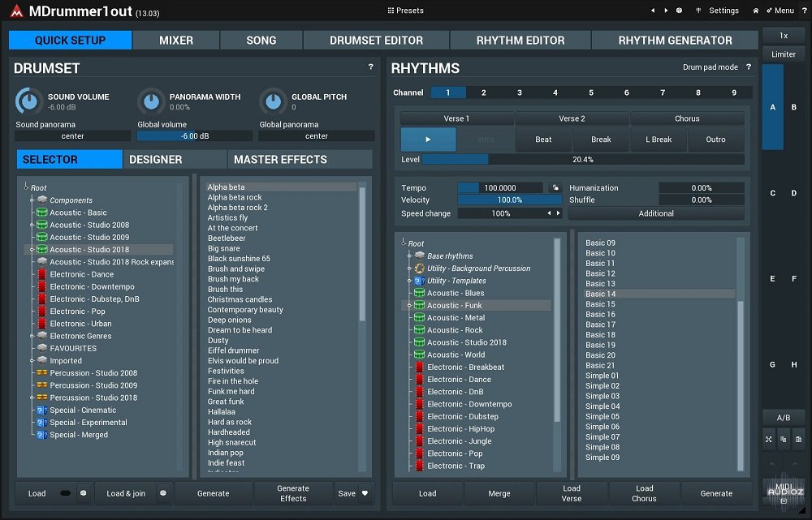Image resolution: width=812 pixels, height=520 pixels.
Task: Click the heart favourite icon next to Save
Action: 365,493
